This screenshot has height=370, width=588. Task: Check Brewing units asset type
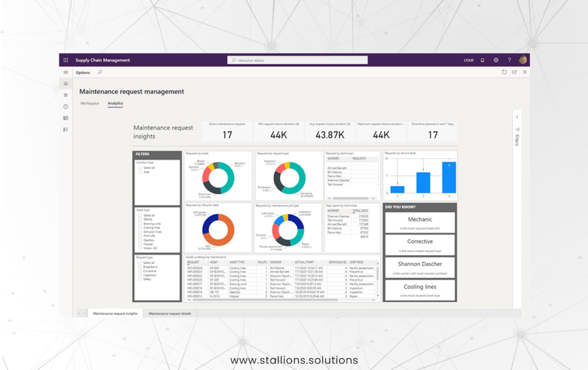point(140,224)
